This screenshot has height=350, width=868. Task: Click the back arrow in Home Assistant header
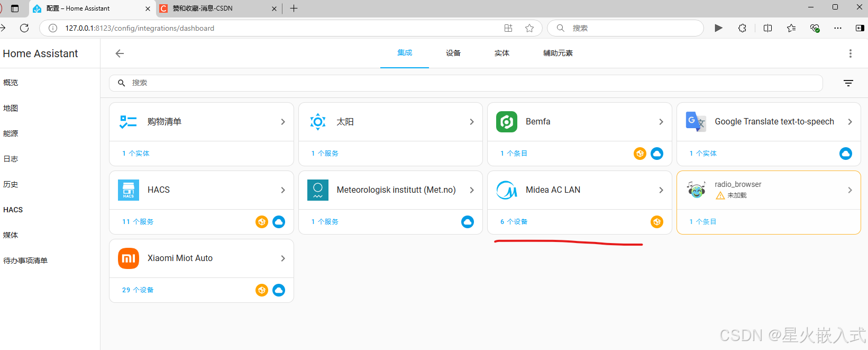[120, 53]
